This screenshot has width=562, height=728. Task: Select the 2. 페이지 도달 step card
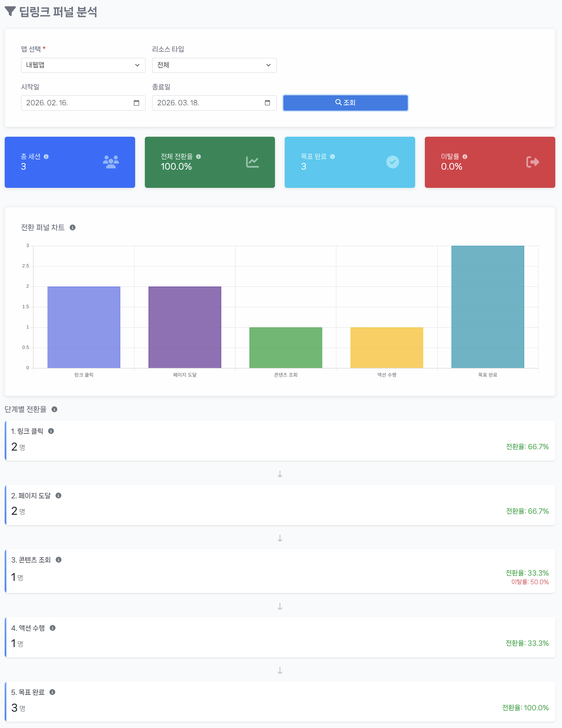pos(280,505)
